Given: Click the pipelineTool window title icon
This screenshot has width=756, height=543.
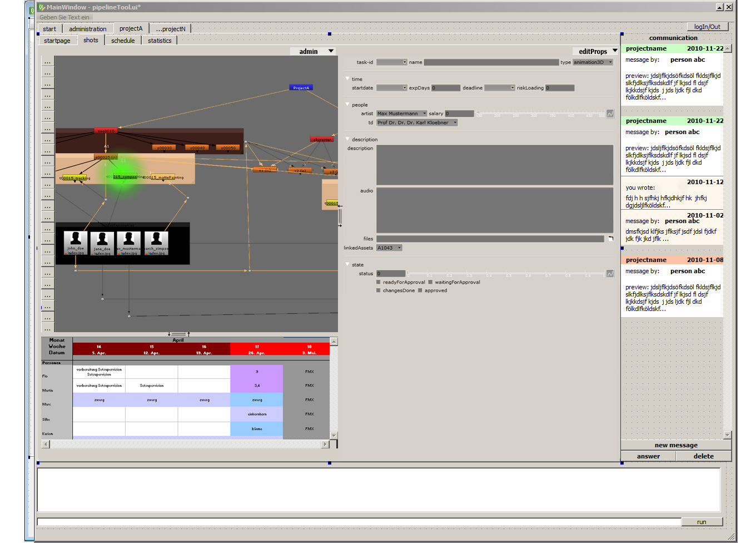Looking at the screenshot, I should [42, 7].
